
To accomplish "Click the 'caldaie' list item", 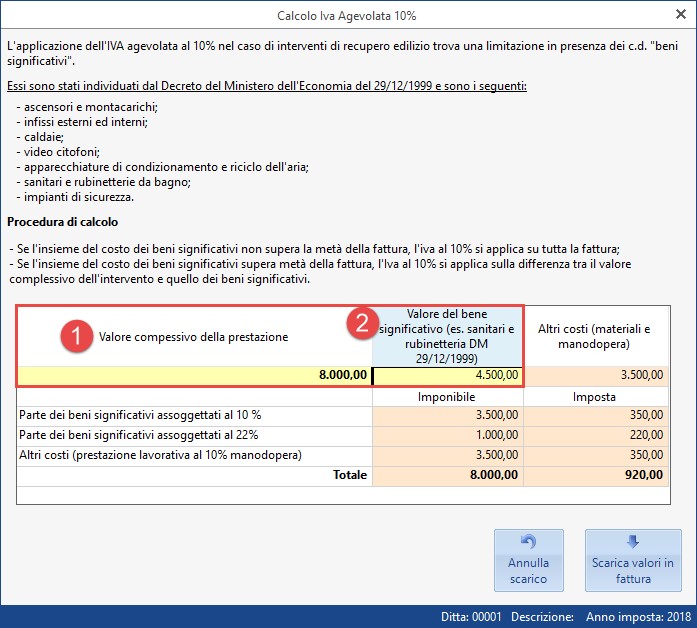I will [40, 137].
